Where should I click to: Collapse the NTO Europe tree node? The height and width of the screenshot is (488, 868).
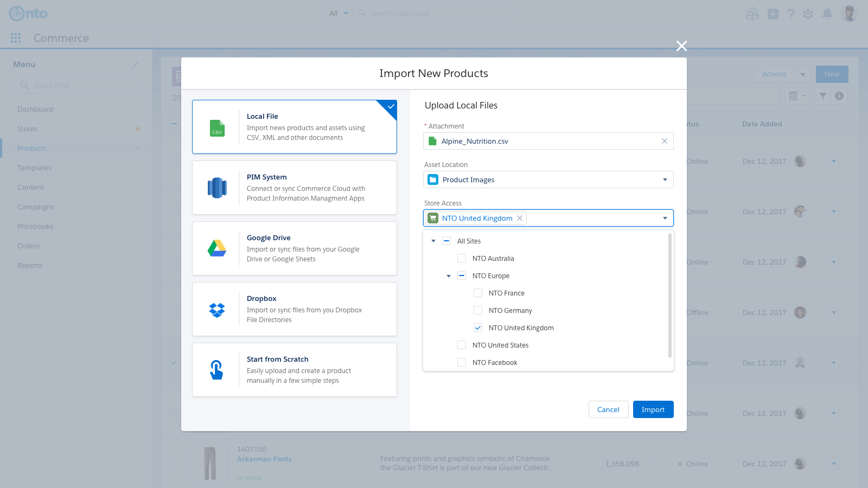pos(449,276)
